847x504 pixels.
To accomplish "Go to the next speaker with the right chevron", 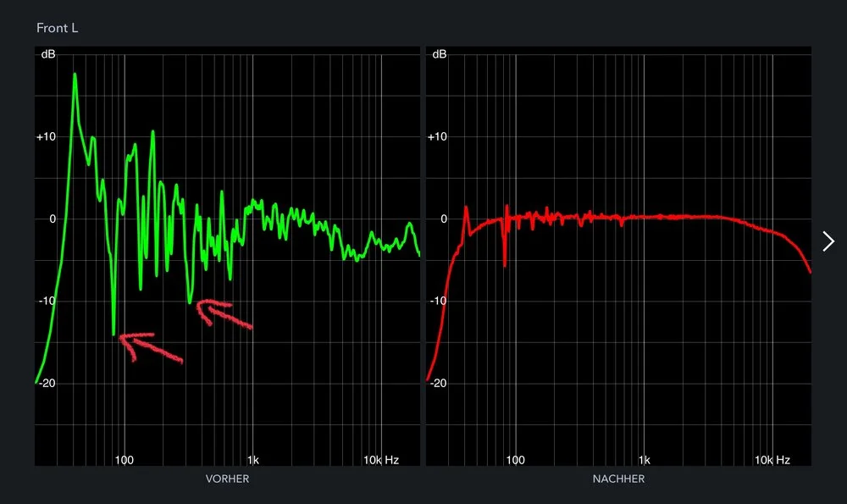I will [828, 241].
